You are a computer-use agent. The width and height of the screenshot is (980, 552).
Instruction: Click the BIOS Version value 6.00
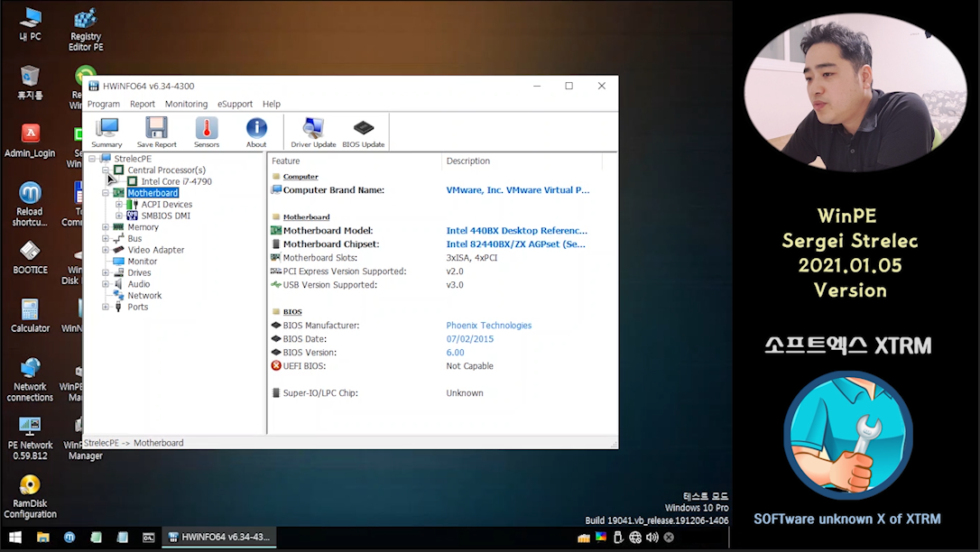(x=455, y=353)
